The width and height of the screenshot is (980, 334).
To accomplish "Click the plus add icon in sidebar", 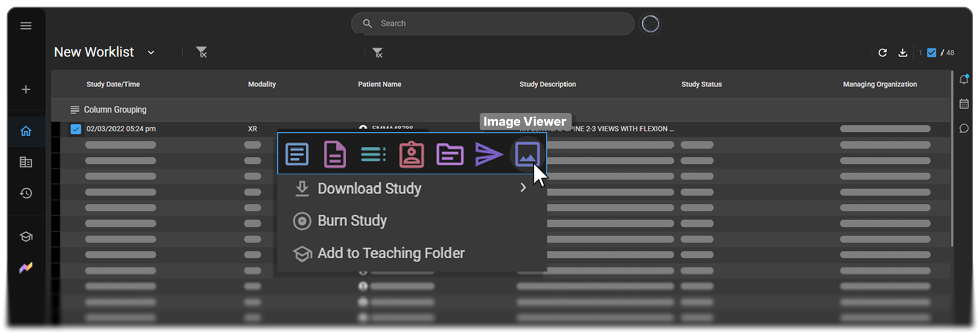I will point(26,90).
